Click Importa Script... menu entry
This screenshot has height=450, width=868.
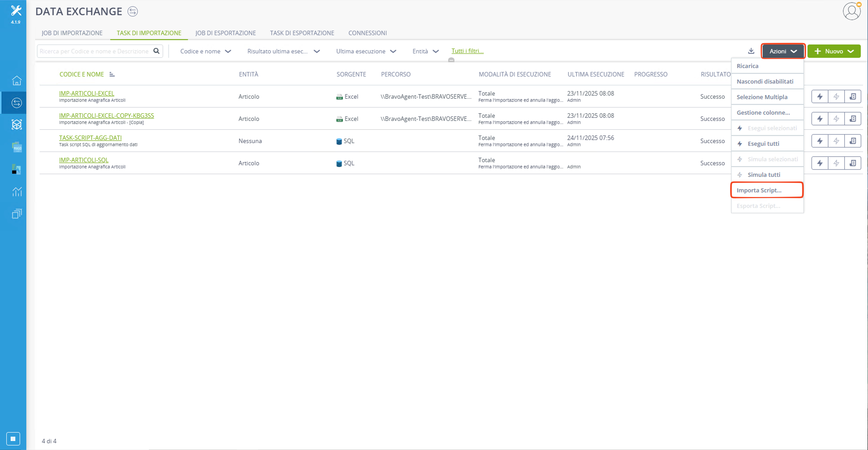pos(767,190)
